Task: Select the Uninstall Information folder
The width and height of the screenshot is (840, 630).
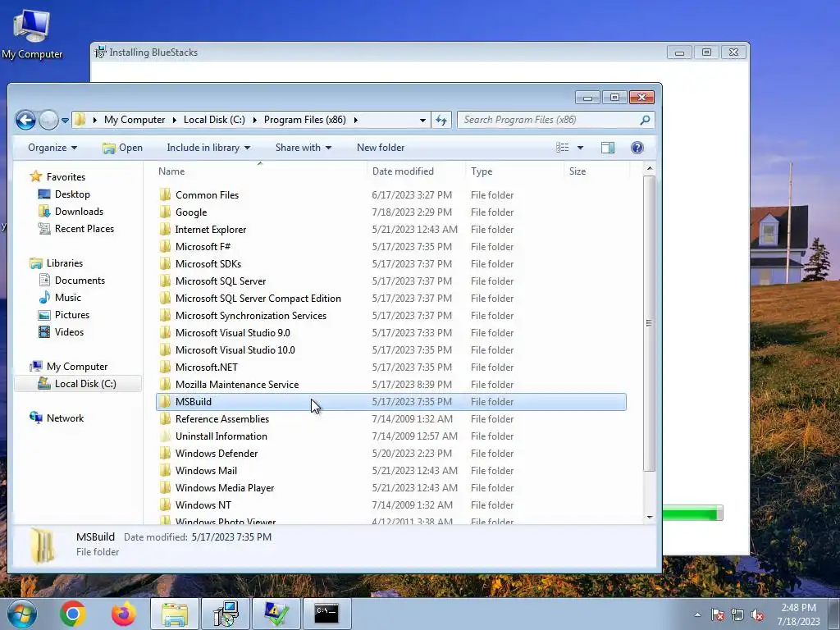Action: [221, 436]
